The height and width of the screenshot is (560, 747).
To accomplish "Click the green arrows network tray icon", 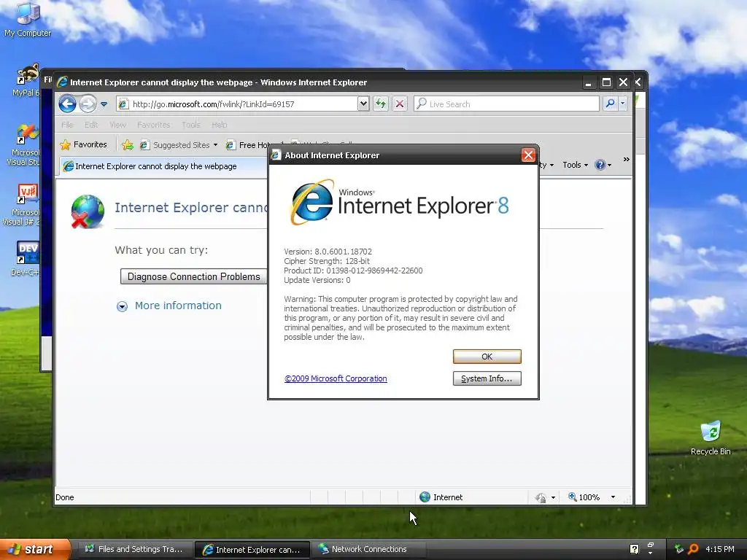I will pos(679,549).
